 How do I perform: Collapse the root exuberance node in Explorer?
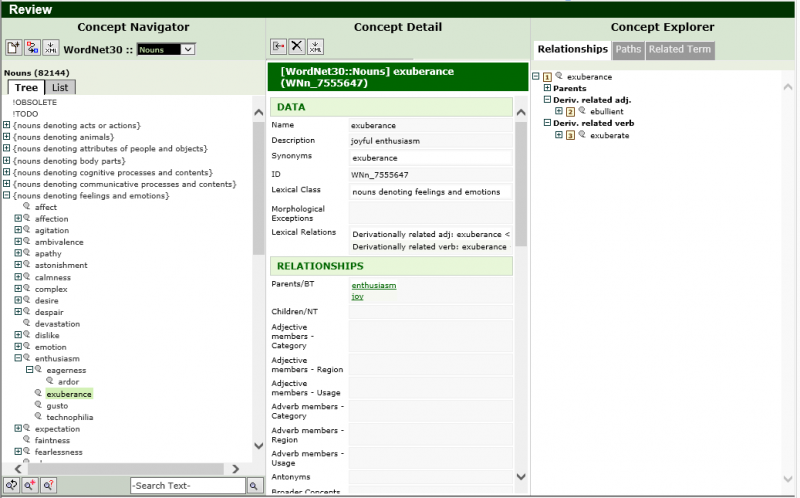[x=536, y=76]
